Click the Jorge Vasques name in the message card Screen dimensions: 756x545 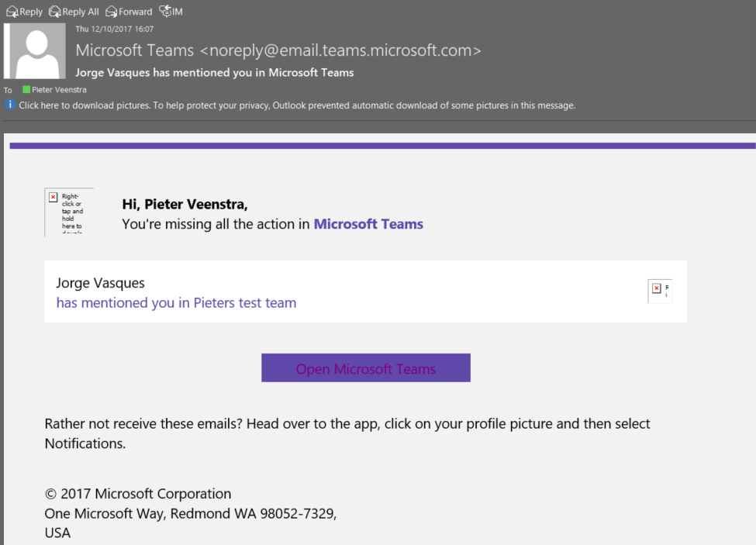pyautogui.click(x=100, y=283)
